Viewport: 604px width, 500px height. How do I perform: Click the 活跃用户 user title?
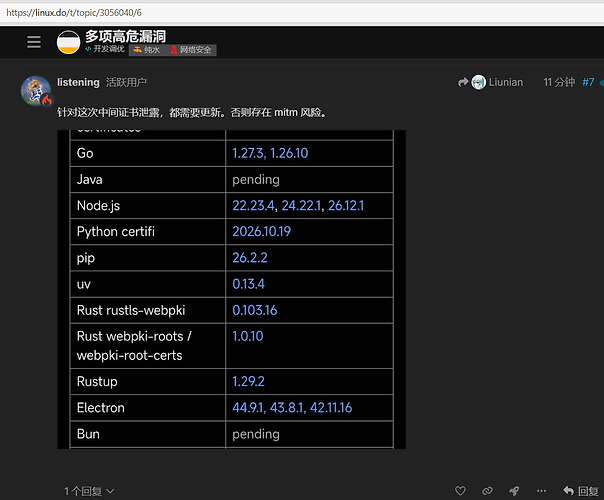pyautogui.click(x=126, y=82)
